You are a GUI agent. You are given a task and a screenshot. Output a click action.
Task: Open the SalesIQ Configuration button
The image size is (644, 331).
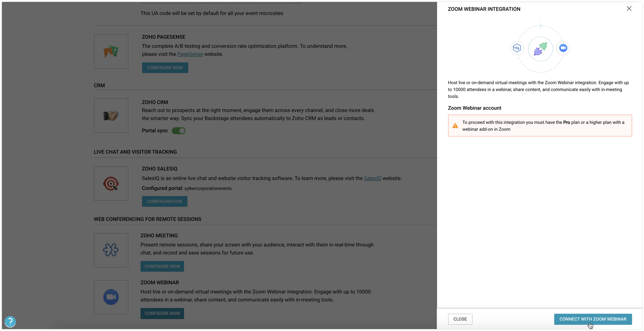coord(165,201)
